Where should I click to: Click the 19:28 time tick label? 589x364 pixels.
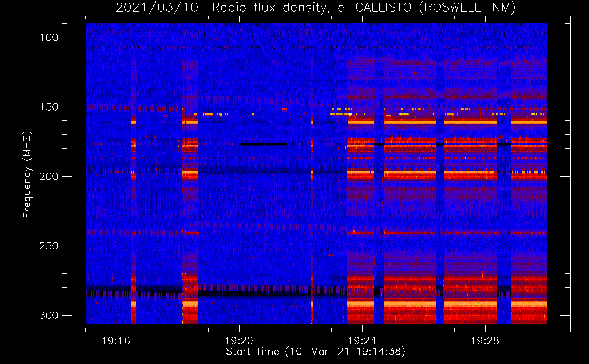point(485,341)
